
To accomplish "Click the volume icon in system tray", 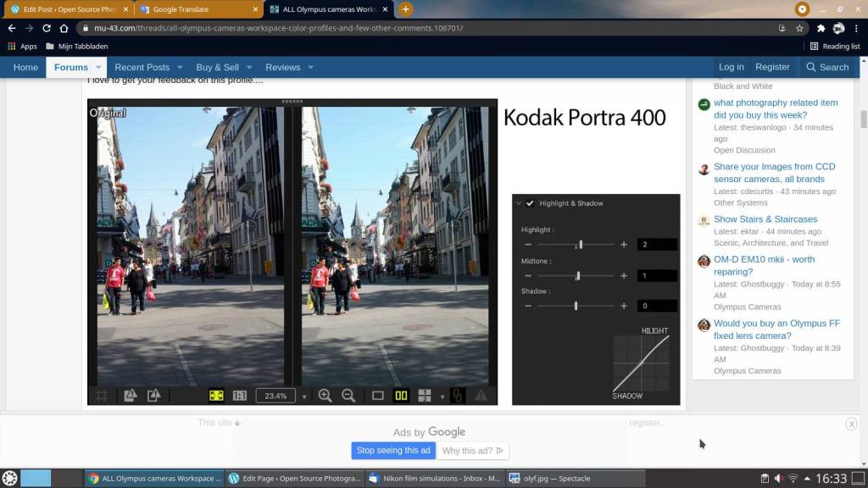I will point(779,478).
